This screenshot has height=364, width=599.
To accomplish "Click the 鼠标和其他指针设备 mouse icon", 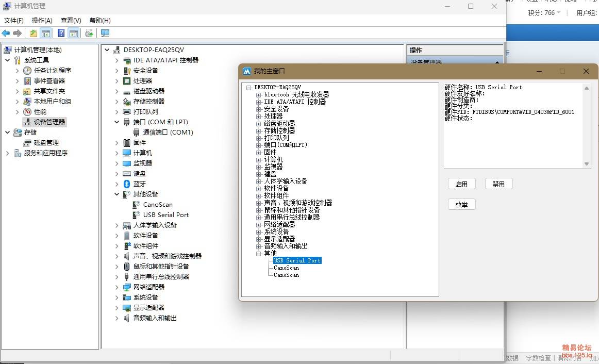I will pos(127,266).
